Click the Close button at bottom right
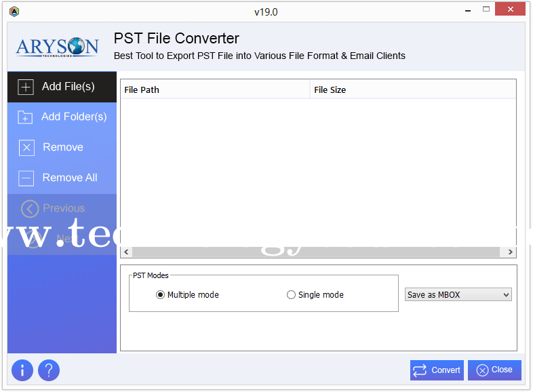This screenshot has height=392, width=533. (494, 370)
